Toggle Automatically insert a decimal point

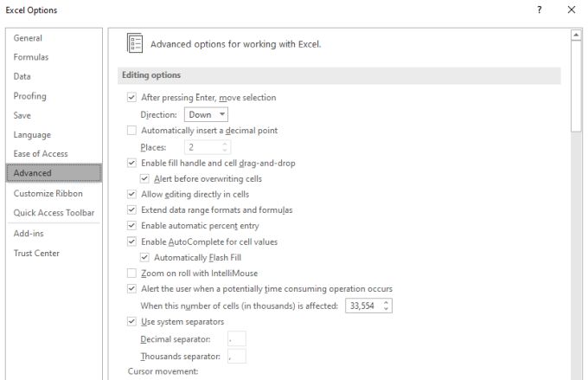tap(132, 131)
